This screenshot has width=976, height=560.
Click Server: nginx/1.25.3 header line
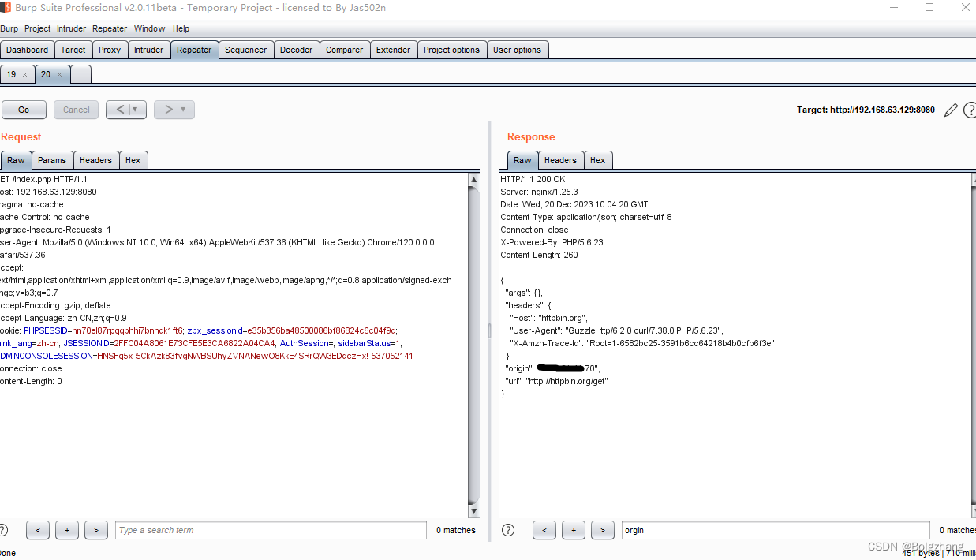(539, 192)
